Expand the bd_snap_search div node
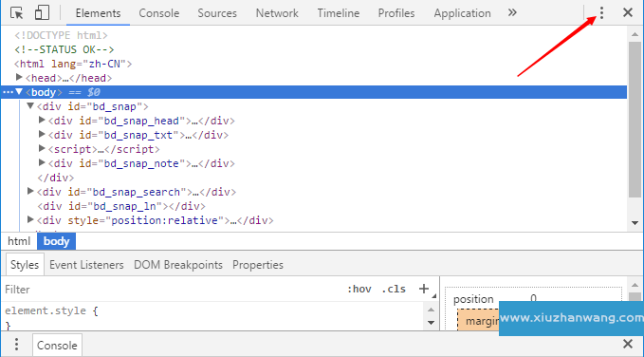Image resolution: width=644 pixels, height=357 pixels. (30, 191)
